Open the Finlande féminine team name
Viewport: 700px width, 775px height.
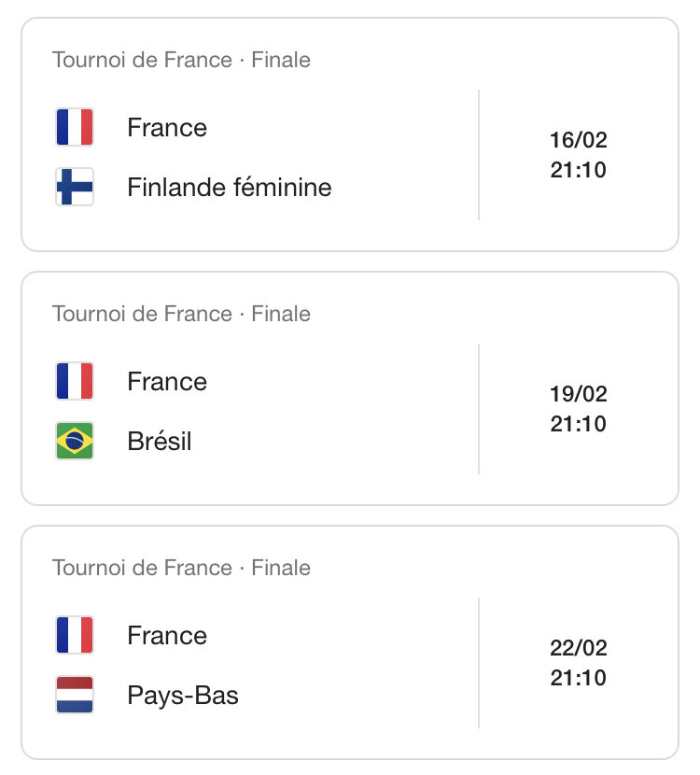pyautogui.click(x=230, y=188)
